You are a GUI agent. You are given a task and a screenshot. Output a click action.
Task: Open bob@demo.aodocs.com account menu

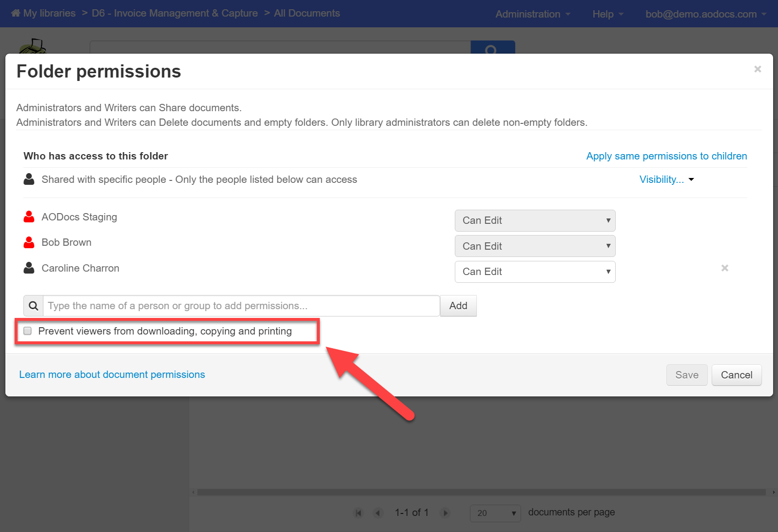[706, 14]
